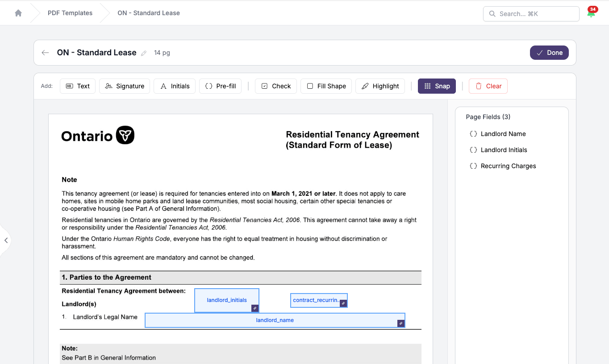The image size is (609, 364).
Task: Click the 14 pg page count
Action: pos(162,53)
